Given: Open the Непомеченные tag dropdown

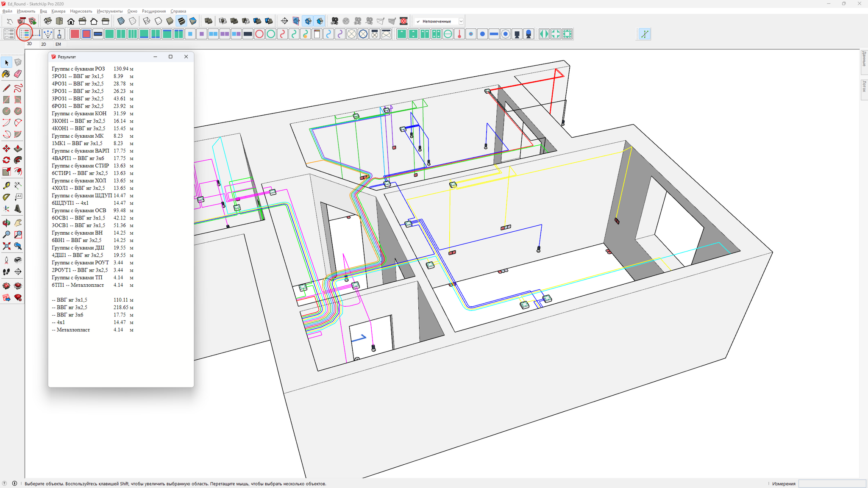Looking at the screenshot, I should [461, 21].
